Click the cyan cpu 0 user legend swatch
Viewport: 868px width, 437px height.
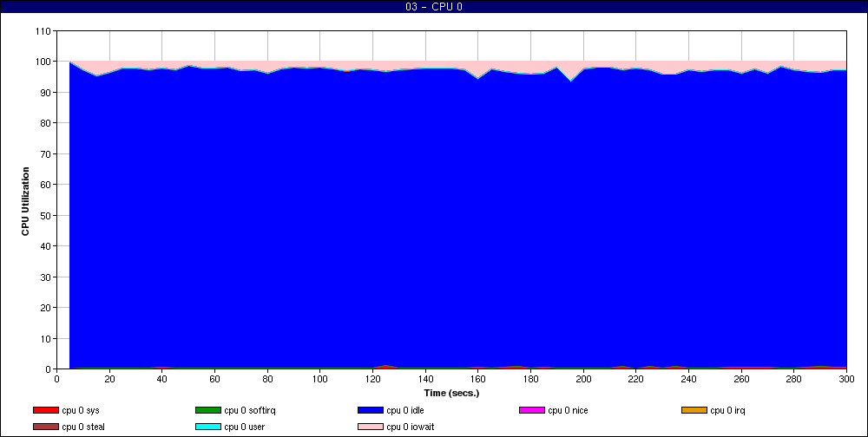coord(208,427)
